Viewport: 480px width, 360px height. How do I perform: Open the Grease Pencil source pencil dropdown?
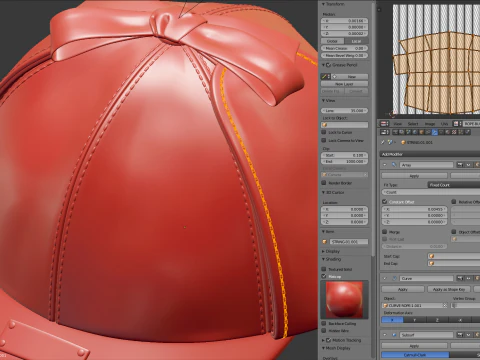click(326, 76)
